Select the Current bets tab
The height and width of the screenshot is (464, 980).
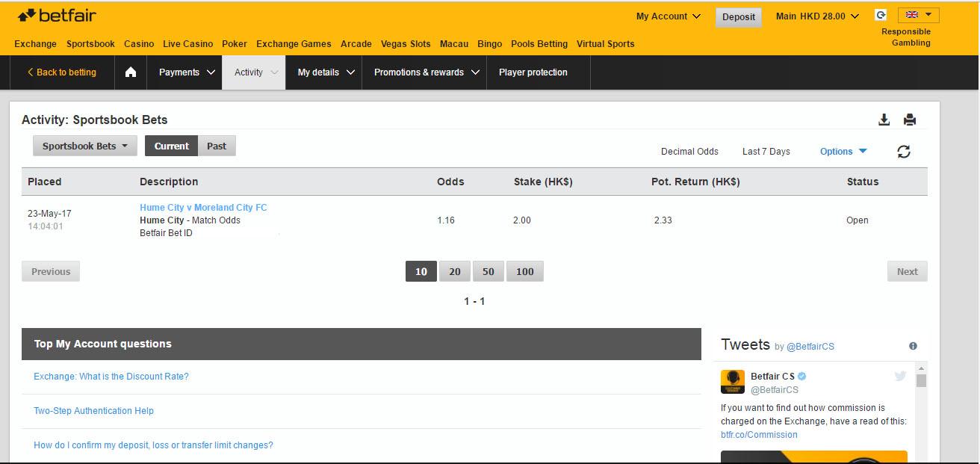172,146
